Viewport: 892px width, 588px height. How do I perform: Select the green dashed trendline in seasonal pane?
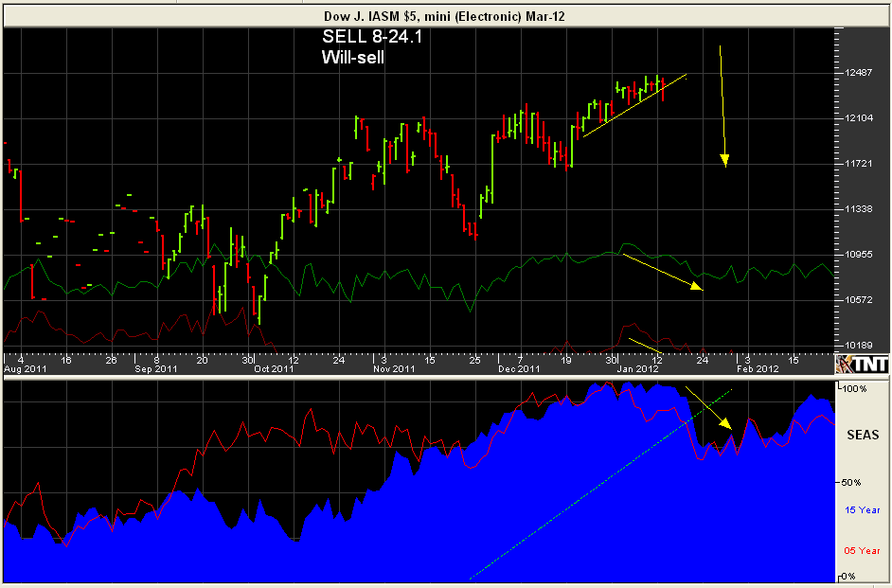pyautogui.click(x=600, y=485)
